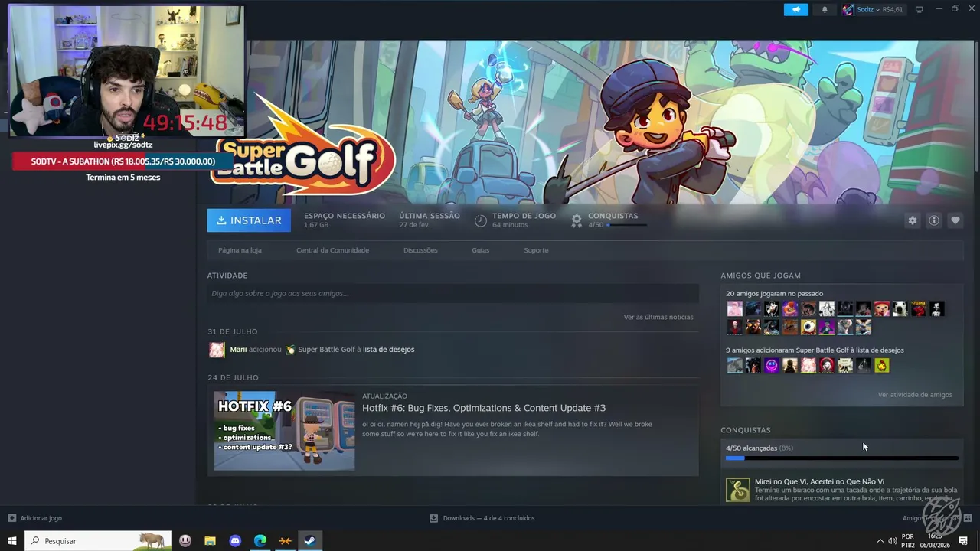Image resolution: width=980 pixels, height=551 pixels.
Task: Open the Suporte tab
Action: pos(536,250)
